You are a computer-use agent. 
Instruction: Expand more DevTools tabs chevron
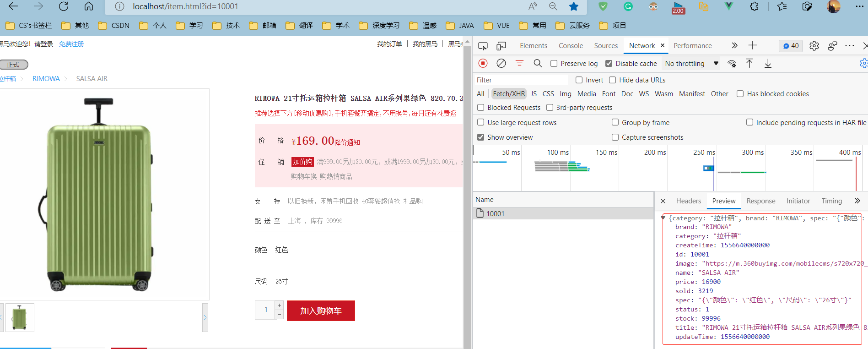(734, 45)
